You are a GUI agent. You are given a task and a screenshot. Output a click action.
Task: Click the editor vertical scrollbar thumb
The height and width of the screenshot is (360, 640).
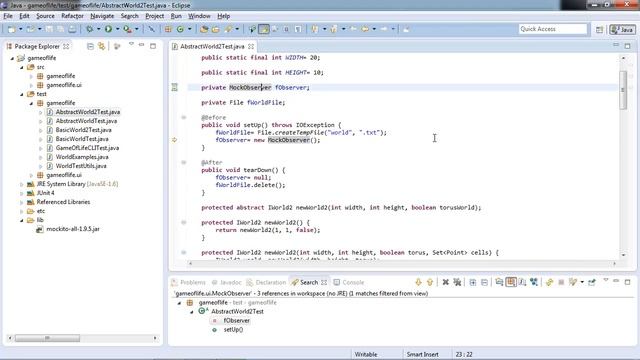623,90
